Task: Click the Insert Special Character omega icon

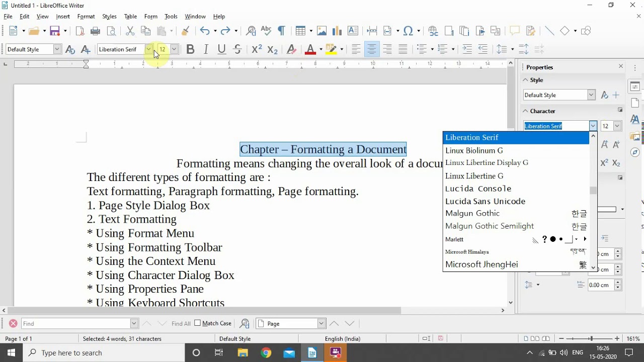Action: pos(409,31)
